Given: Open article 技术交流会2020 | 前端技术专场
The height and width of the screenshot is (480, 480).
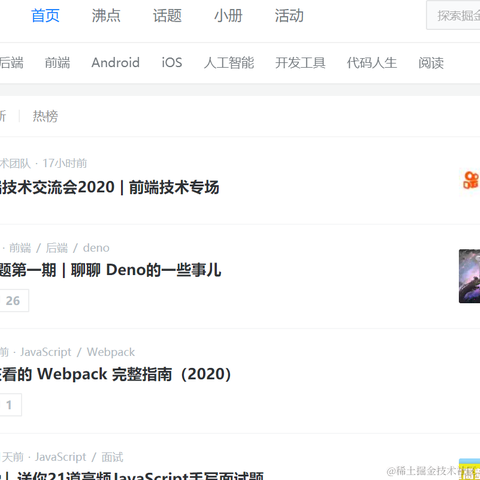Looking at the screenshot, I should [110, 187].
